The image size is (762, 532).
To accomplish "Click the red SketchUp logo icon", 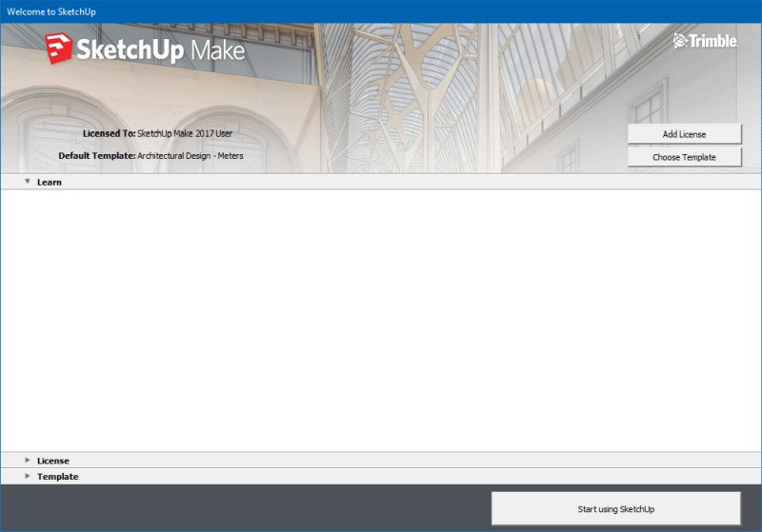I will click(x=59, y=48).
